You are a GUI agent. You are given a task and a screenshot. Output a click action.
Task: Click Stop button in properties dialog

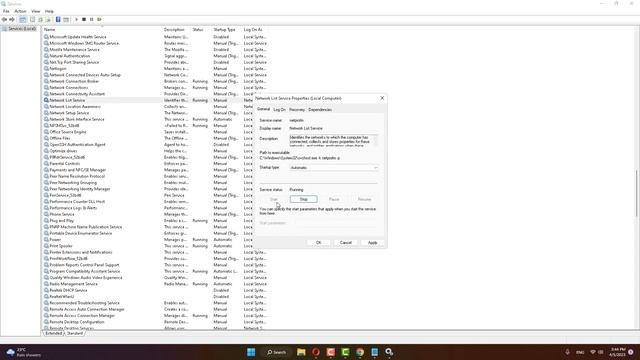tap(304, 199)
